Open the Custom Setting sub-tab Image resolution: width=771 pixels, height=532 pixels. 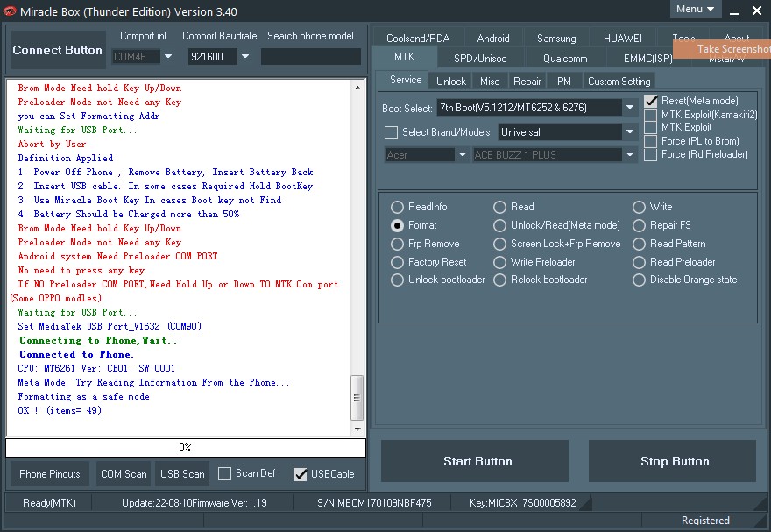[x=619, y=82]
